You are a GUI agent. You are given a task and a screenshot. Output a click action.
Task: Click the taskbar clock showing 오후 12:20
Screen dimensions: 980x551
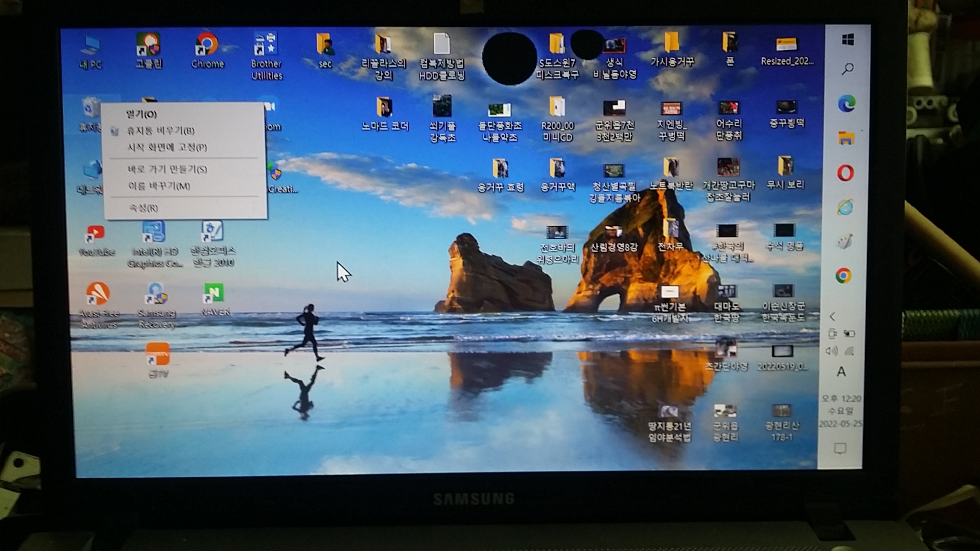click(x=841, y=410)
